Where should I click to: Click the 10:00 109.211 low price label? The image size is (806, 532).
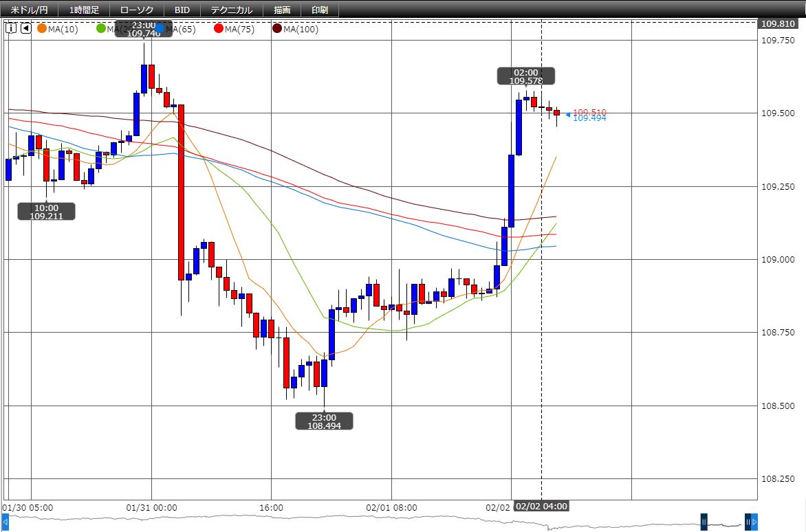pyautogui.click(x=46, y=212)
